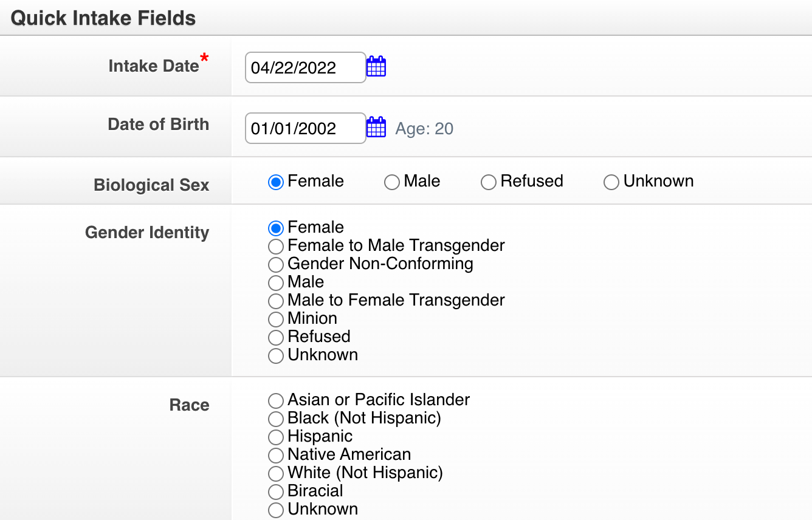Click the Date of Birth input field

[x=306, y=128]
